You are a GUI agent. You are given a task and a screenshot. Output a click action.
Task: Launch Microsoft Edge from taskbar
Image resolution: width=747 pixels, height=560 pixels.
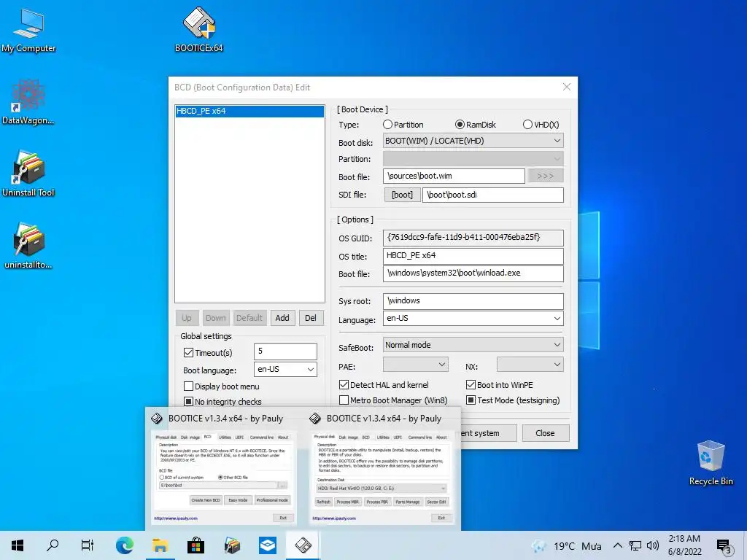(124, 545)
